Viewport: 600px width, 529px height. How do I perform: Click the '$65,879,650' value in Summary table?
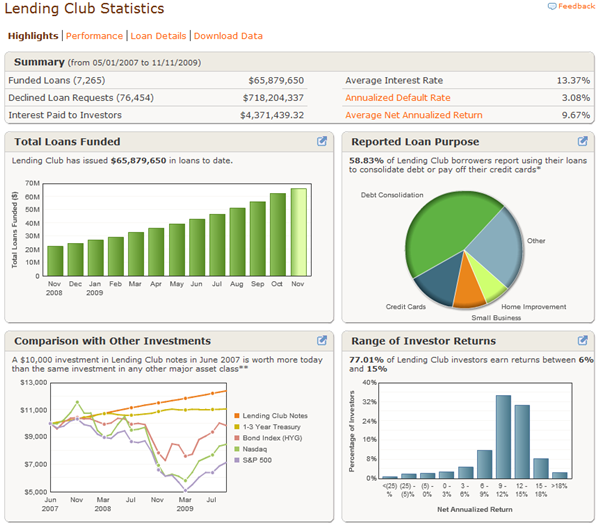coord(276,80)
